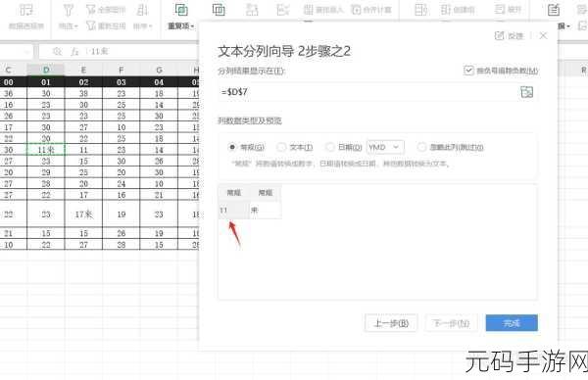588x380 pixels.
Task: Click the fx insert function icon
Action: tap(75, 51)
